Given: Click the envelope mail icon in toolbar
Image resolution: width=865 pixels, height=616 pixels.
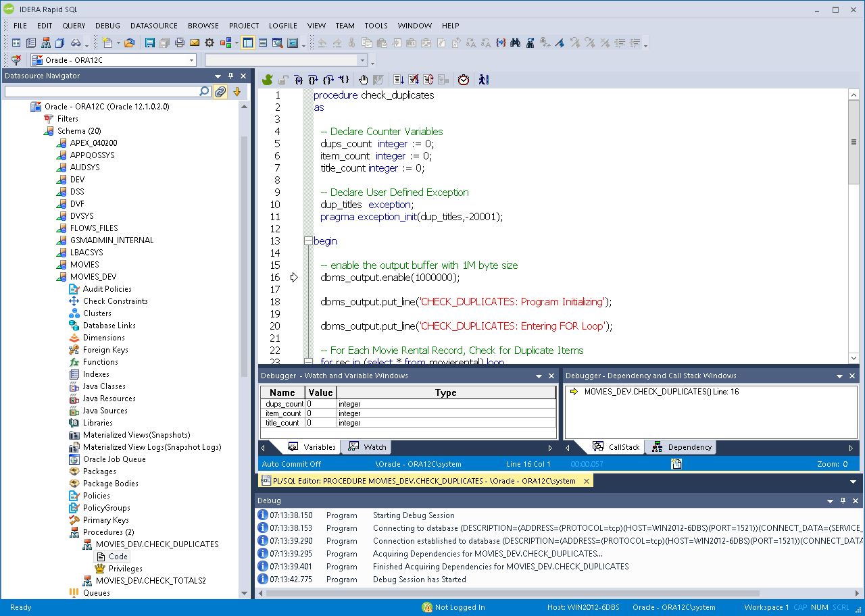Looking at the screenshot, I should coord(195,43).
